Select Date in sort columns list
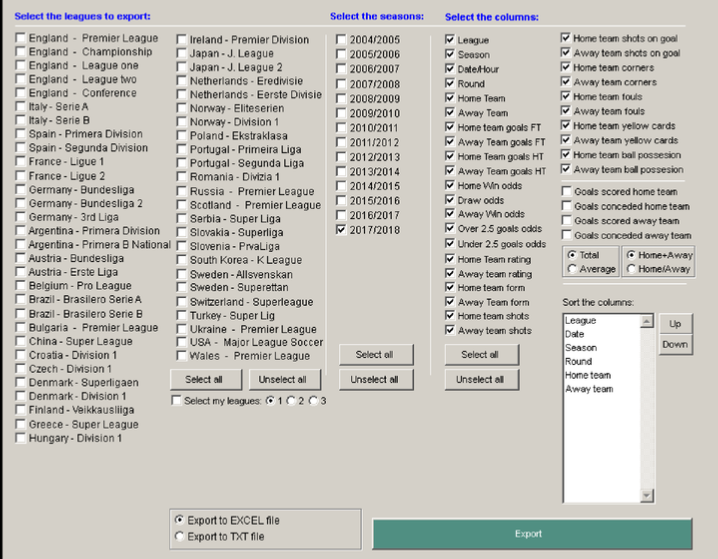This screenshot has height=559, width=718. (x=575, y=334)
